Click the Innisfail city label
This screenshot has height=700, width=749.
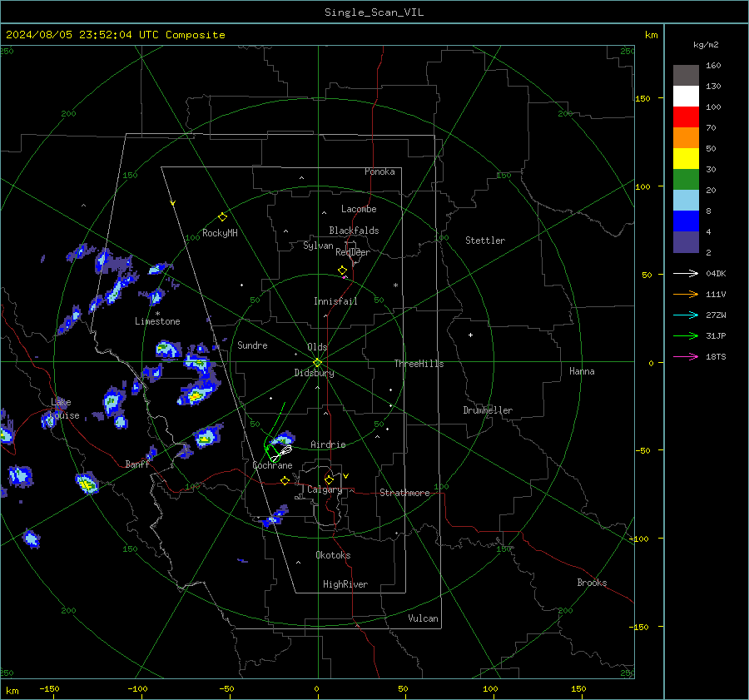[335, 301]
